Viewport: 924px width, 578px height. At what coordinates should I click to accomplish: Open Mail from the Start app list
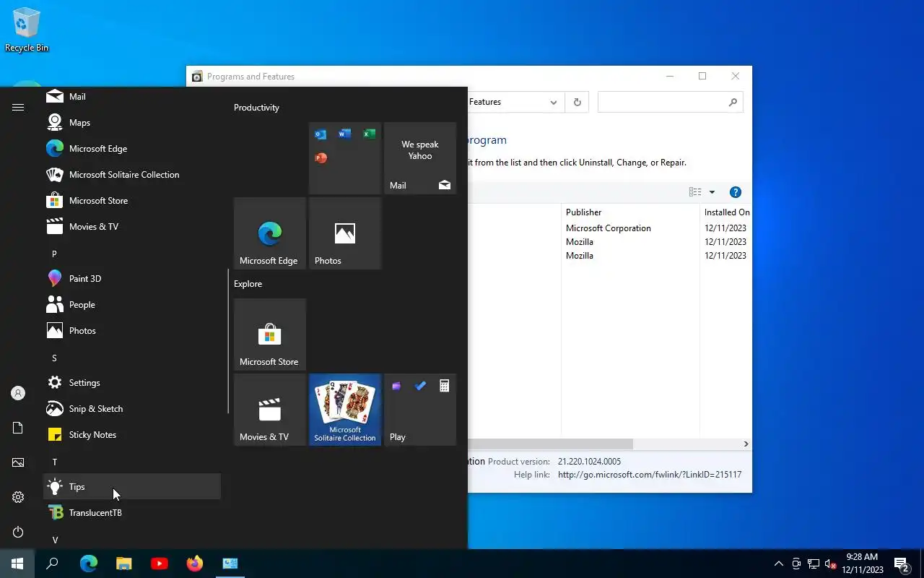point(132,97)
